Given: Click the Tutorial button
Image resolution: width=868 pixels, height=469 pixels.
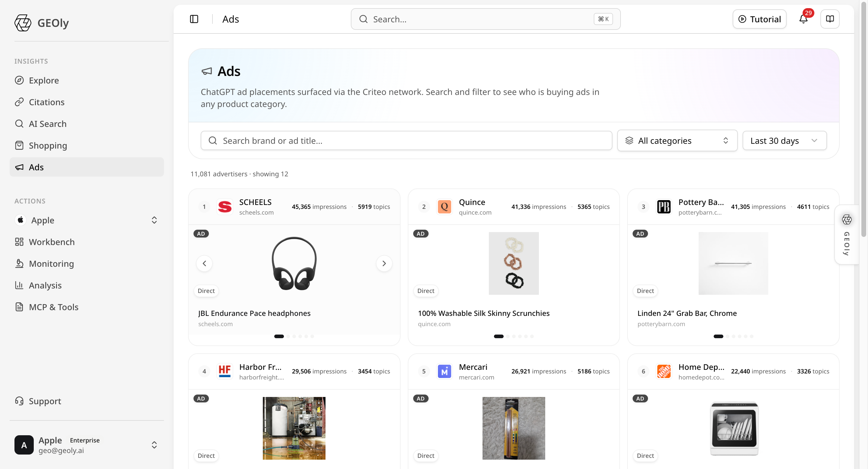Looking at the screenshot, I should pos(759,19).
